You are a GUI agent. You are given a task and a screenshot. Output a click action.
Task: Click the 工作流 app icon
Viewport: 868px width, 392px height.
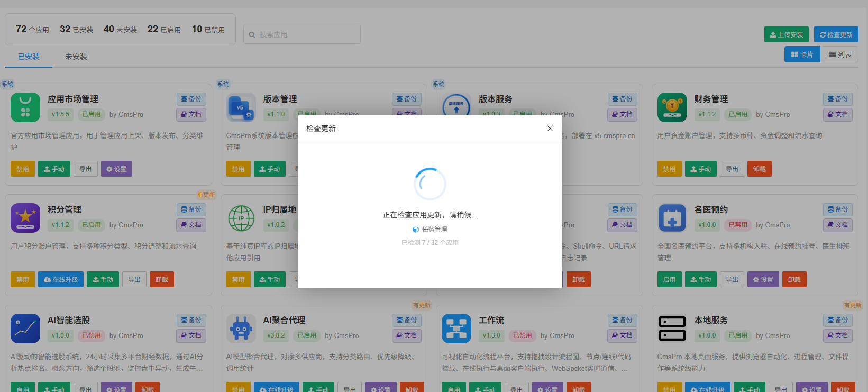[x=456, y=329]
